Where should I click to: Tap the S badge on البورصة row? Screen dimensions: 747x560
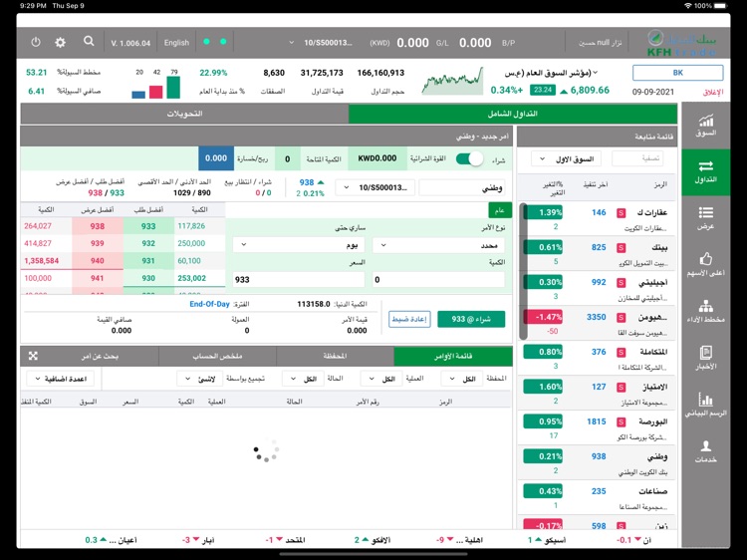click(621, 421)
